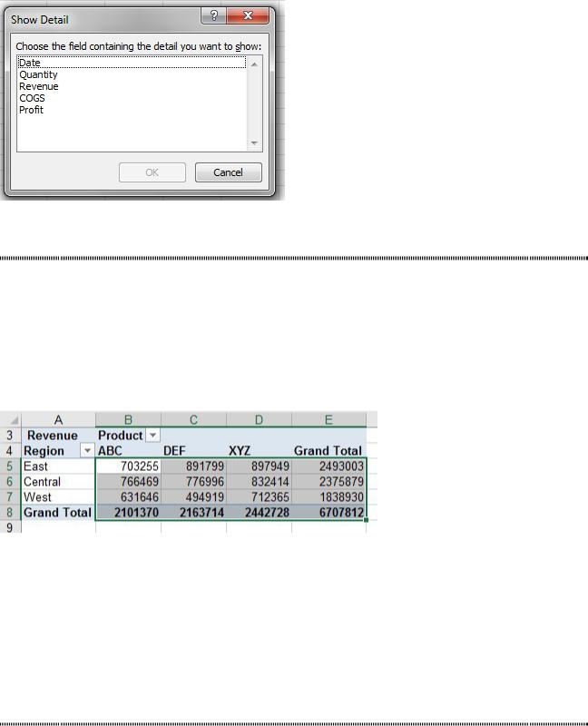Click the Revenue cell in A3
The height and width of the screenshot is (726, 588).
(x=58, y=436)
